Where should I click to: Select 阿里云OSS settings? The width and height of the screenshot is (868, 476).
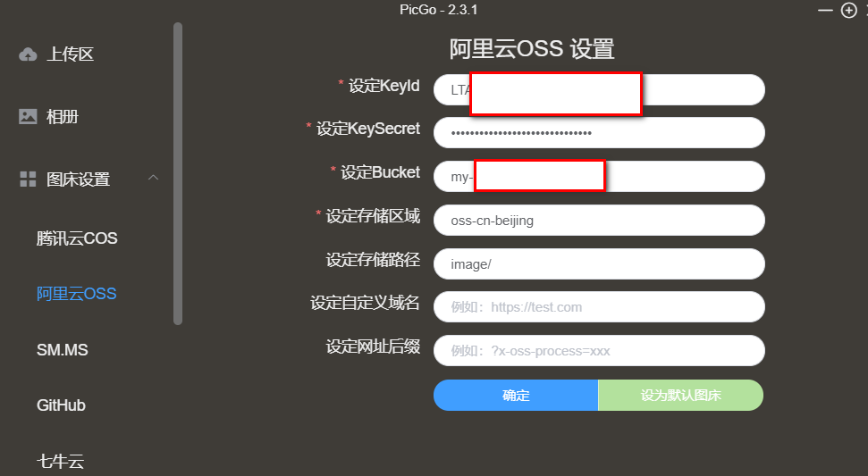(76, 294)
